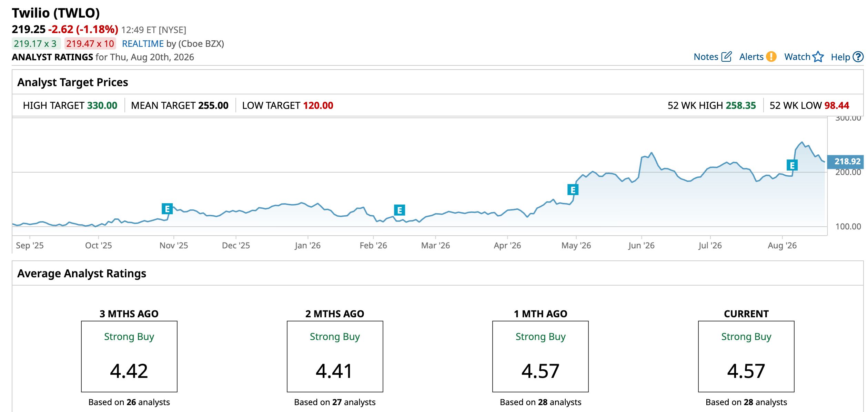The width and height of the screenshot is (868, 412).
Task: Click the Analyst Target Prices heading
Action: click(73, 82)
